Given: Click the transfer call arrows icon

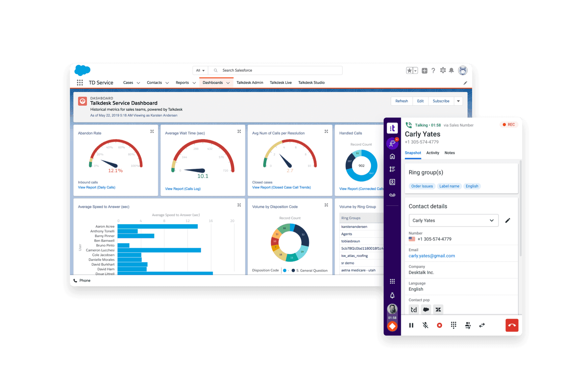Looking at the screenshot, I should 482,325.
